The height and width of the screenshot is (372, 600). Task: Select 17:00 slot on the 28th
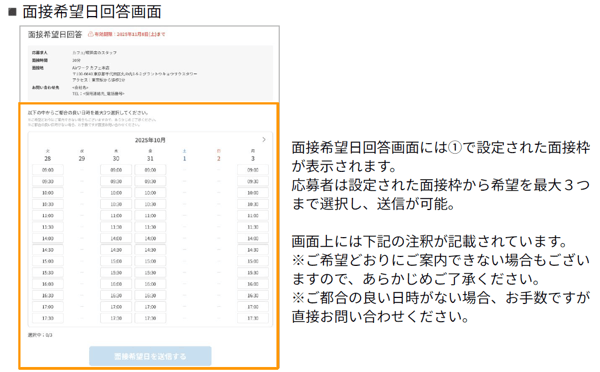coord(48,307)
